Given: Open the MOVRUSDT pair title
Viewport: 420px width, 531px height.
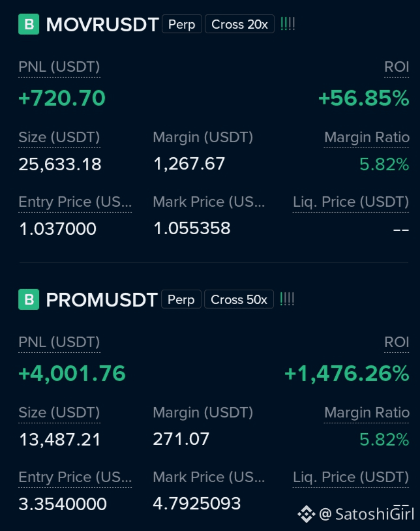Looking at the screenshot, I should [102, 24].
